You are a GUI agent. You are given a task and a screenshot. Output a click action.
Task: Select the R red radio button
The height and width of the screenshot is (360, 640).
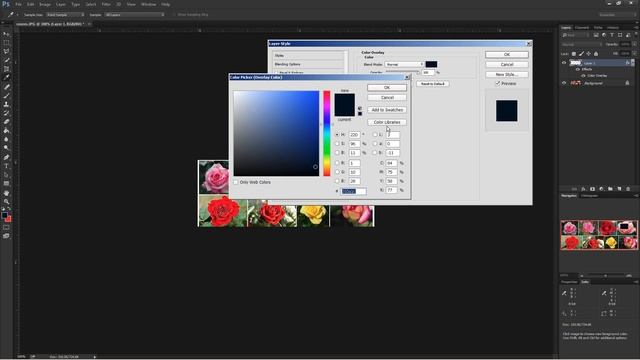pos(337,163)
